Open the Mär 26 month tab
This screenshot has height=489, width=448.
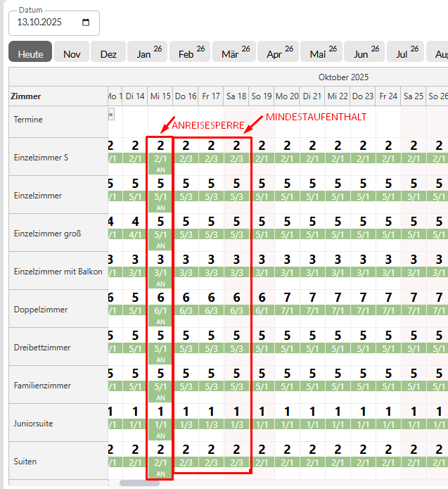234,53
